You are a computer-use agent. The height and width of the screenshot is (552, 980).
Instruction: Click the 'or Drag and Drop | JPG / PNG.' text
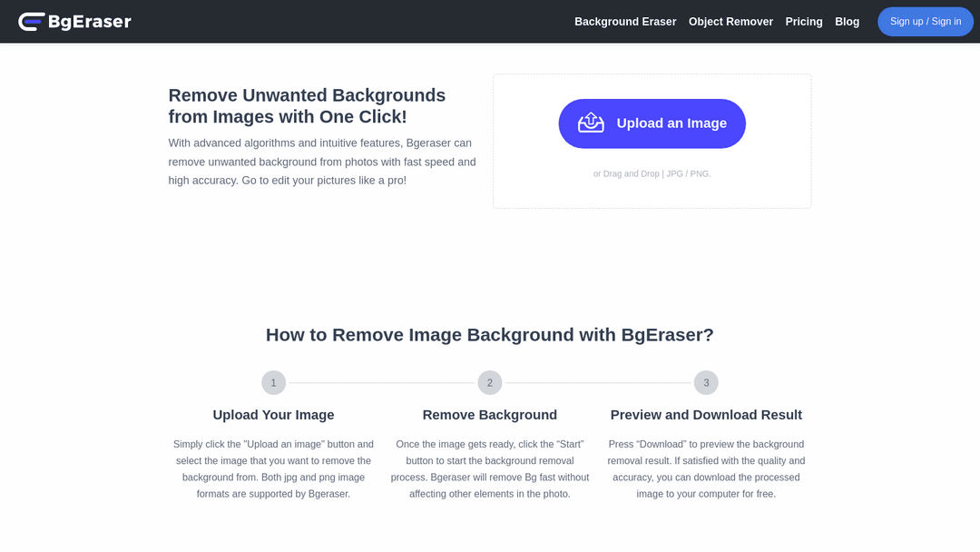pos(652,173)
